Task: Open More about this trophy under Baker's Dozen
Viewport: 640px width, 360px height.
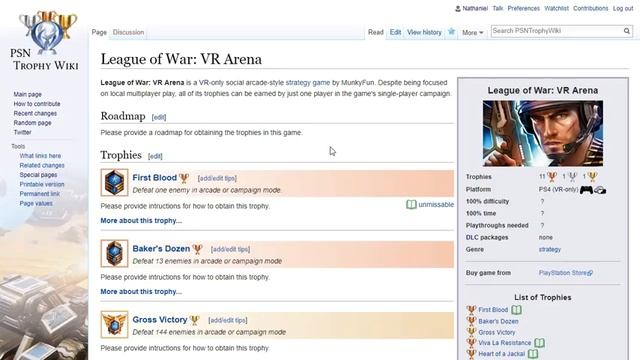Action: tap(141, 292)
